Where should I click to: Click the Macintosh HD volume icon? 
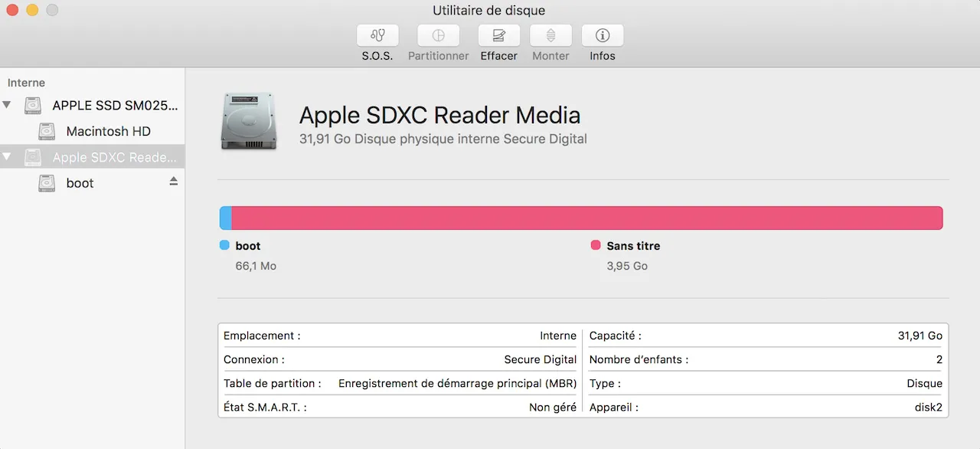coord(47,131)
